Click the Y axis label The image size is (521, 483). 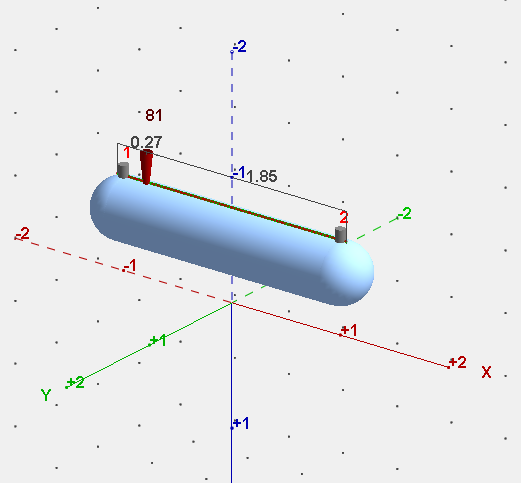pos(46,395)
